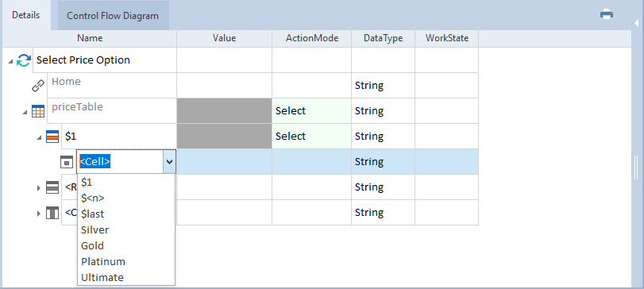The height and width of the screenshot is (289, 644).
Task: Expand the collapsed column node
Action: pos(39,213)
